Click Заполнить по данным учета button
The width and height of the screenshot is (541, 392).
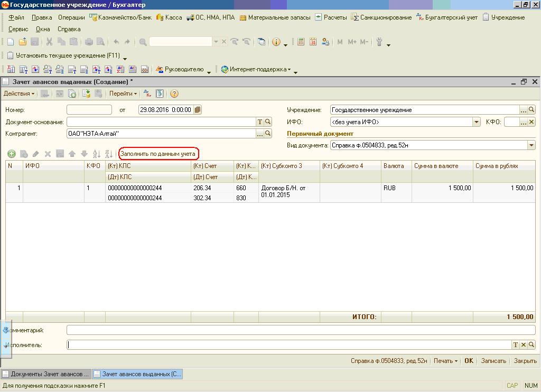coord(158,154)
